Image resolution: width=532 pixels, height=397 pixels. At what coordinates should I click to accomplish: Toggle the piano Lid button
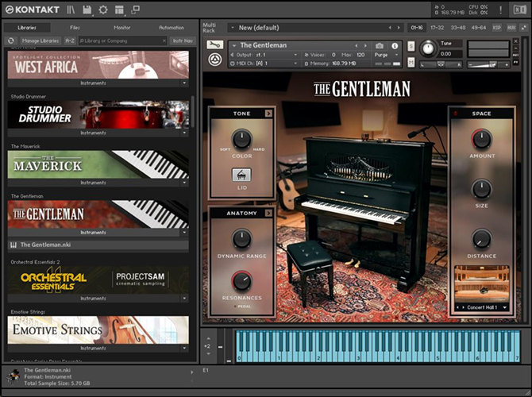point(241,175)
